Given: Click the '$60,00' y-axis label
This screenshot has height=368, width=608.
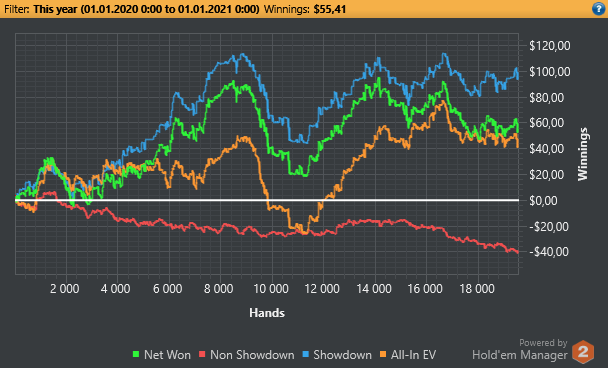Looking at the screenshot, I should pyautogui.click(x=546, y=123).
